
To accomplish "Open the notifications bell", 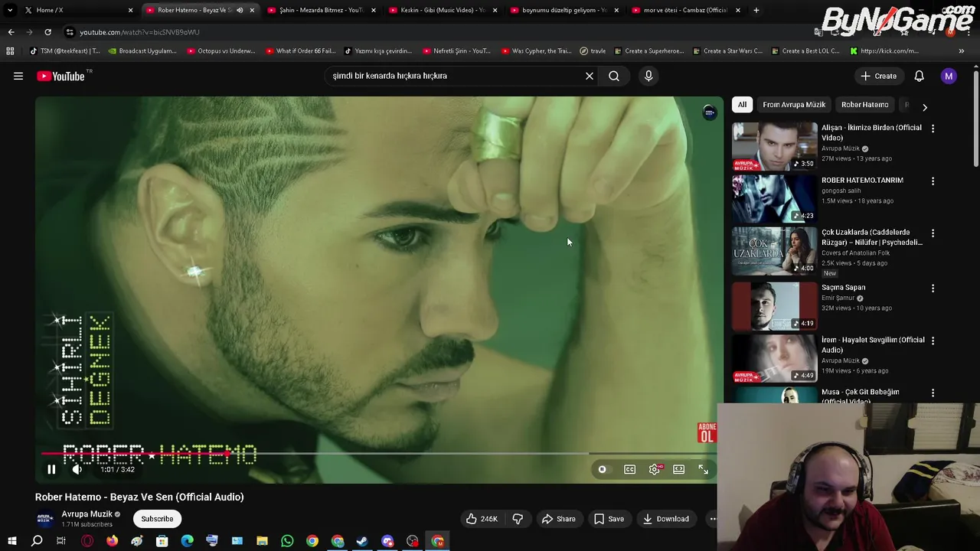I will [919, 76].
